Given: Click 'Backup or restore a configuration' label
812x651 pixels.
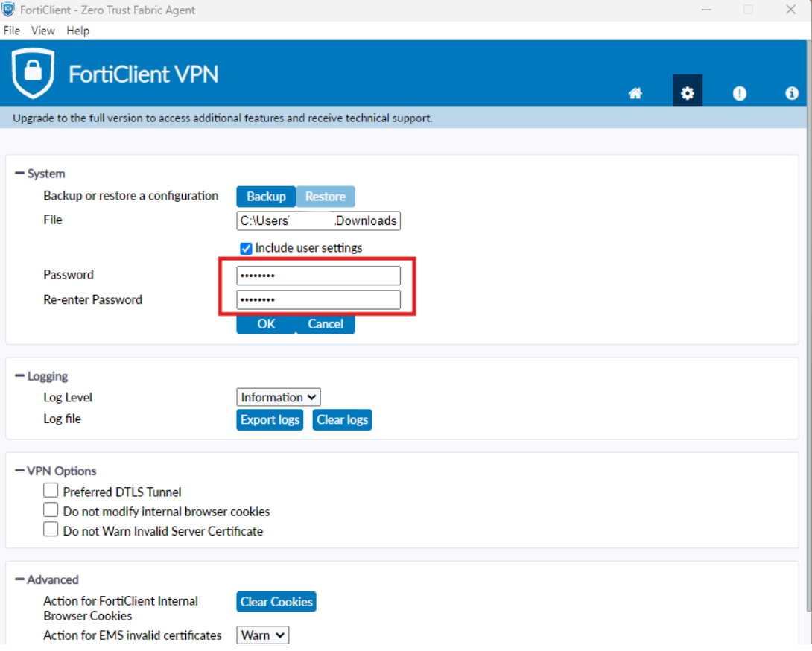Looking at the screenshot, I should pos(131,196).
